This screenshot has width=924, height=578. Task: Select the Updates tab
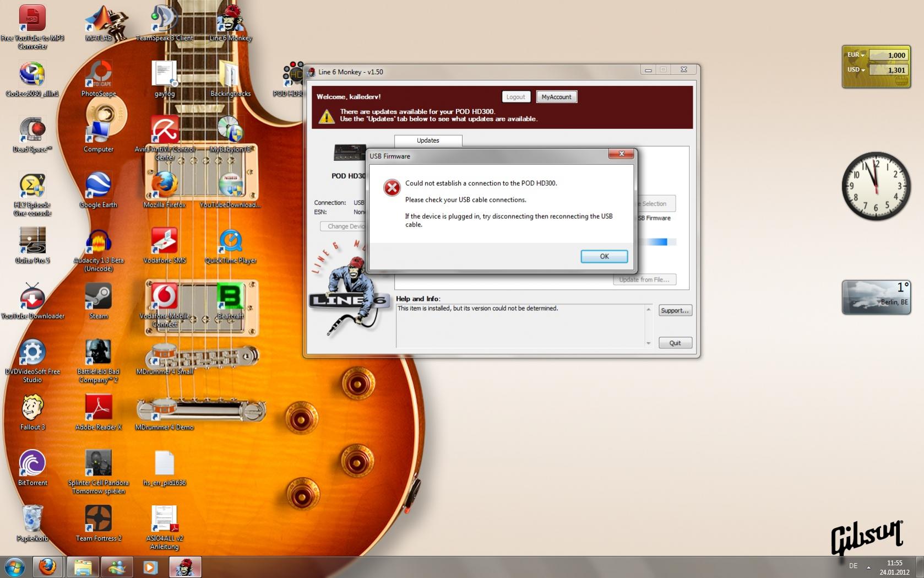[x=428, y=141]
